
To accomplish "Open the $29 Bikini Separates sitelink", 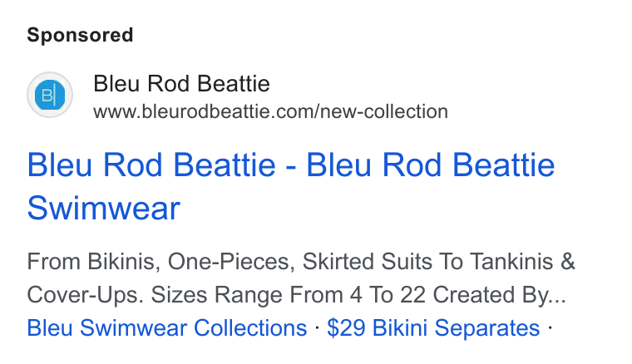I will click(x=433, y=327).
